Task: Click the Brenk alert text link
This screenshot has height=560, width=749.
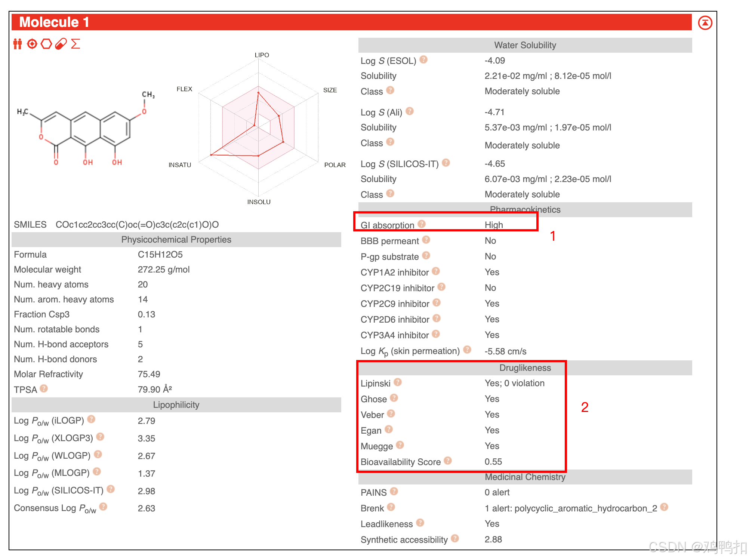Action: click(x=570, y=508)
